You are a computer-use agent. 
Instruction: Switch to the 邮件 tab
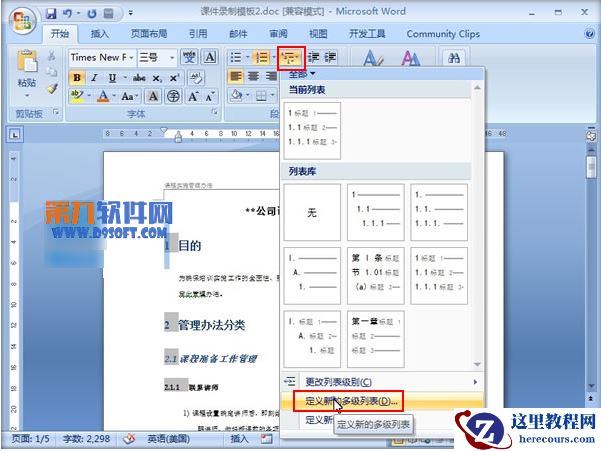pos(238,34)
